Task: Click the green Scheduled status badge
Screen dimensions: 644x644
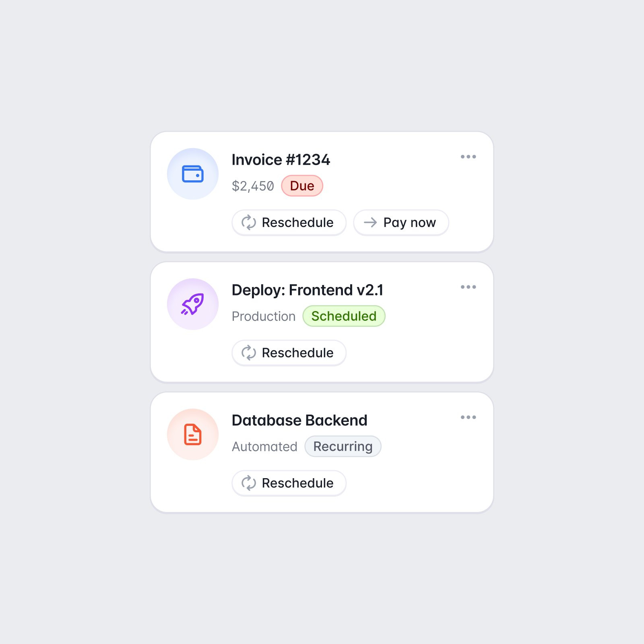Action: pyautogui.click(x=344, y=316)
